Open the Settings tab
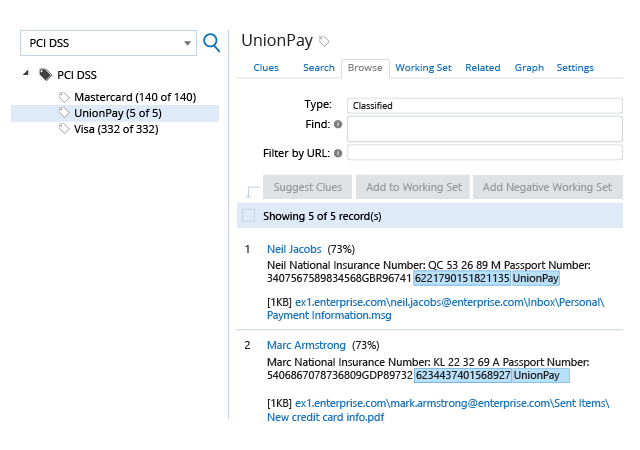The width and height of the screenshot is (640, 450). 575,68
